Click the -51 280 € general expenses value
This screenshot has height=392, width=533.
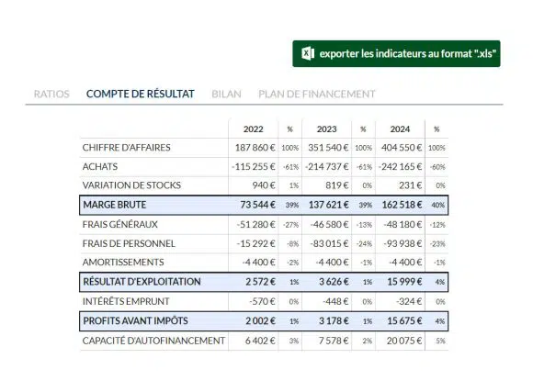click(256, 225)
